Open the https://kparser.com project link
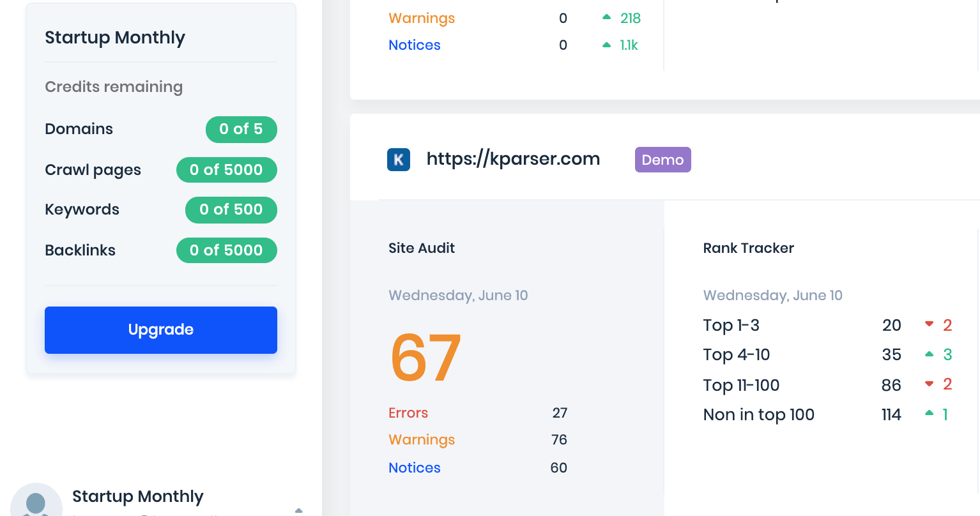980x516 pixels. [x=513, y=159]
